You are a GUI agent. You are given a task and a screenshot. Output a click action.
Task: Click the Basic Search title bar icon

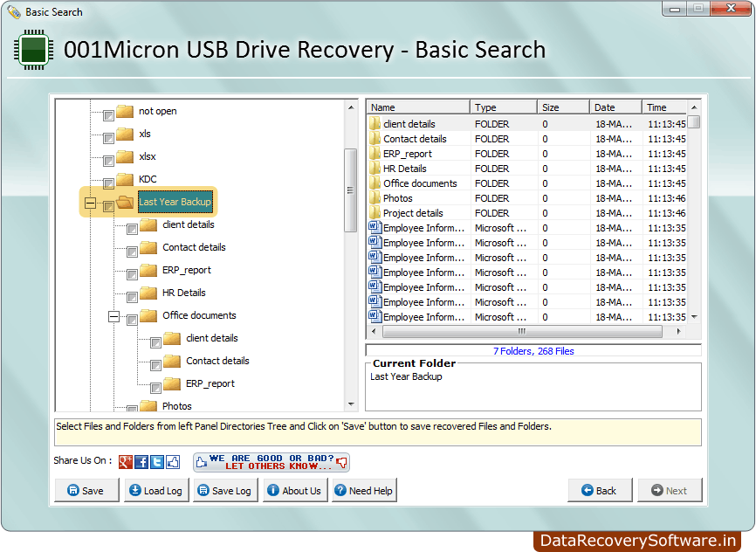14,12
